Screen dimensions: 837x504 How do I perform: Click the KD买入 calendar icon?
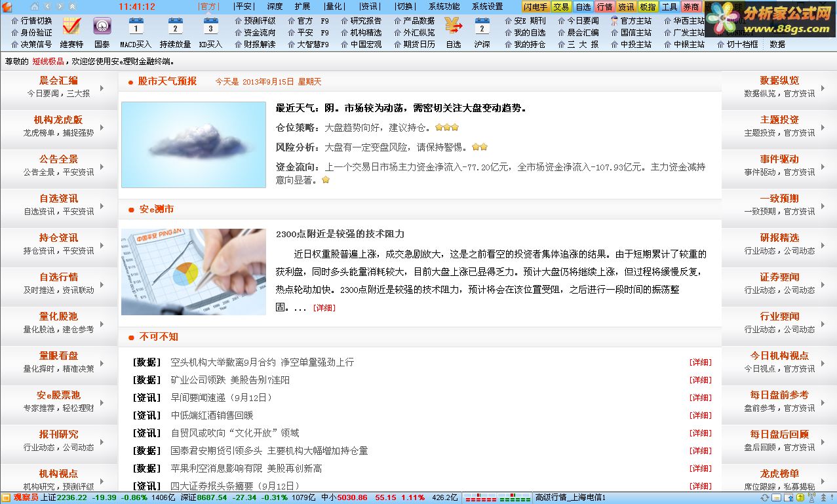click(210, 27)
